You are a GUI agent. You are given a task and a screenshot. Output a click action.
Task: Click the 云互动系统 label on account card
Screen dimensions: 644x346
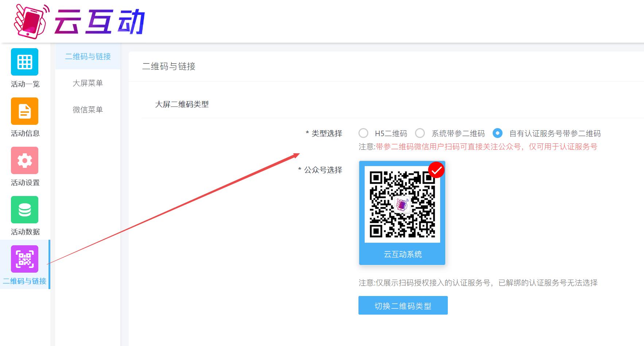pos(403,254)
